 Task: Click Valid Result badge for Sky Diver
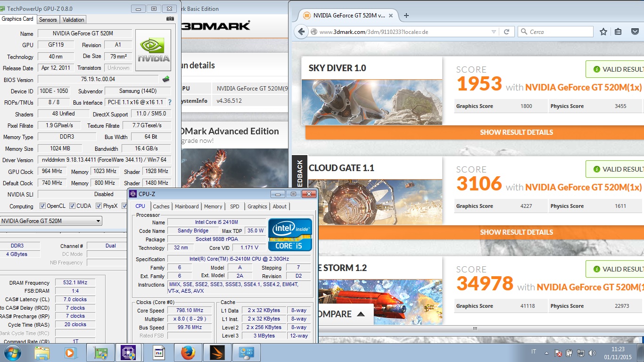[615, 69]
